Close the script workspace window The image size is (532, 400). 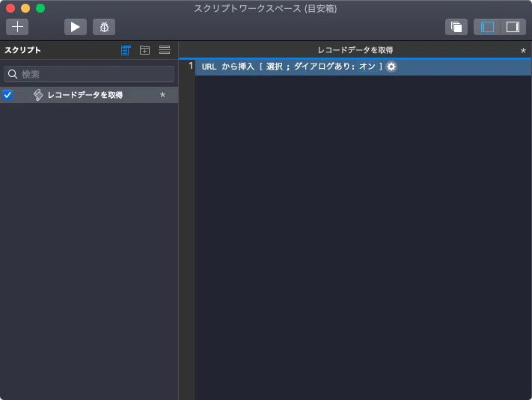(x=10, y=8)
